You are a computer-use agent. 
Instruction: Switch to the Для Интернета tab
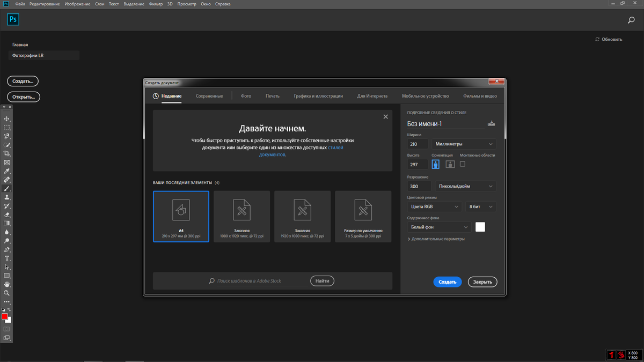pos(372,96)
